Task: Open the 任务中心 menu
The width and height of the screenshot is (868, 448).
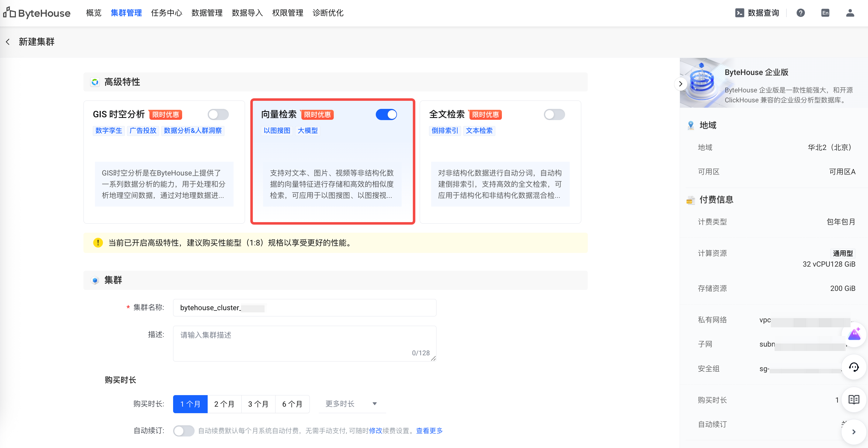Action: point(167,13)
